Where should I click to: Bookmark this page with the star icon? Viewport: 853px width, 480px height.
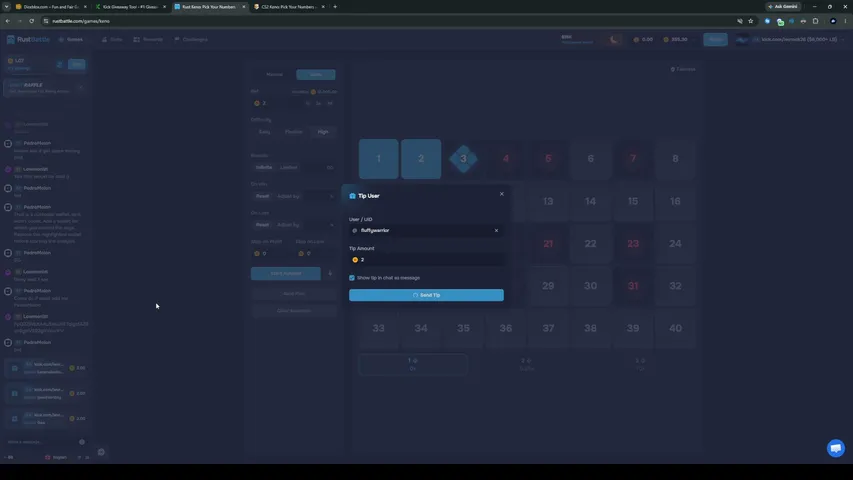tap(751, 21)
